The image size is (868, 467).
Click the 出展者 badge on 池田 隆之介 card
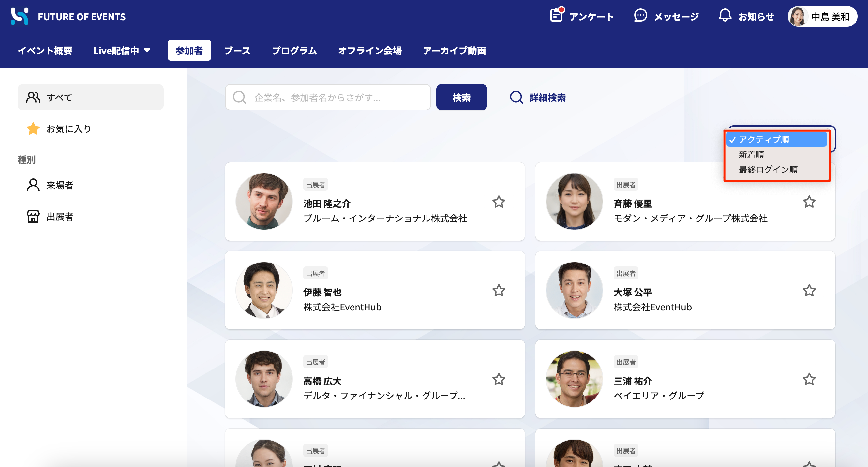click(x=315, y=185)
